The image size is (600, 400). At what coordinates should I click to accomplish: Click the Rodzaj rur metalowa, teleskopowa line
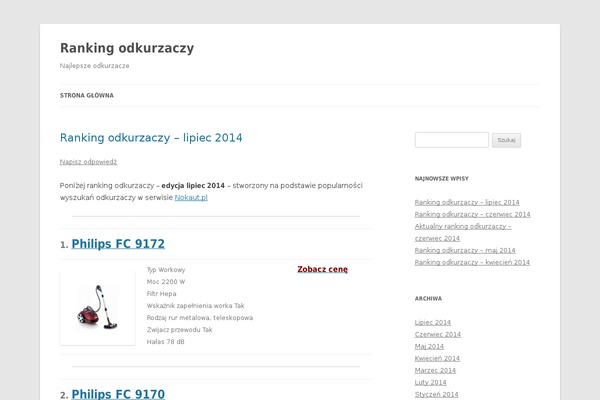click(200, 318)
